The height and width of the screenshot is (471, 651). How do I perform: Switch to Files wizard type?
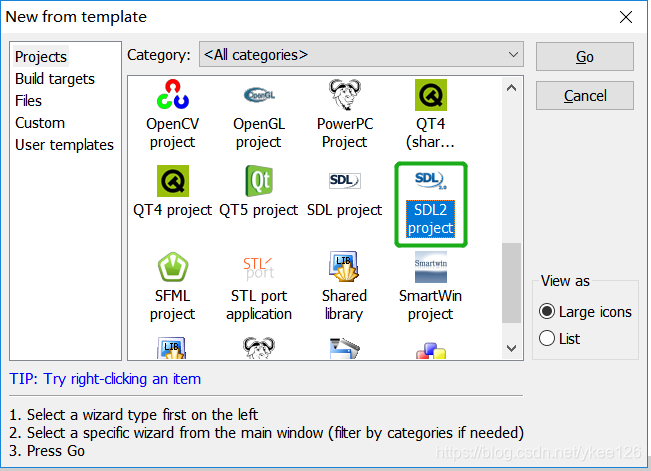click(x=28, y=101)
